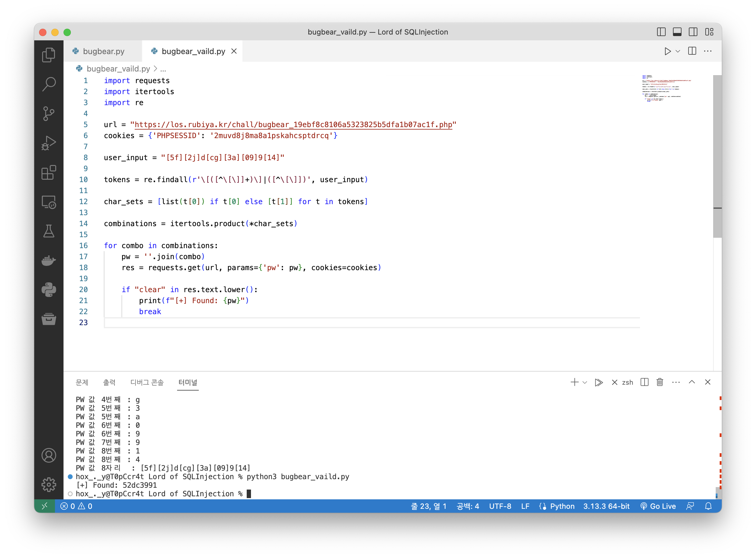Open the Docker view in sidebar
Image resolution: width=756 pixels, height=558 pixels.
point(49,260)
